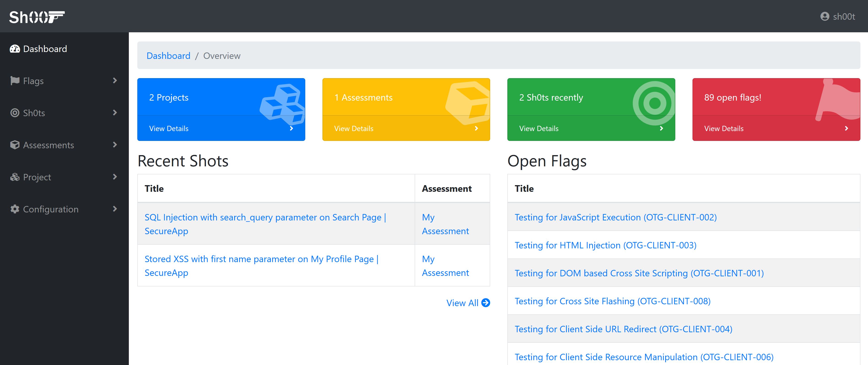Screen dimensions: 868x365
Task: Open My Assessment in Stored XSS row
Action: coord(445,266)
